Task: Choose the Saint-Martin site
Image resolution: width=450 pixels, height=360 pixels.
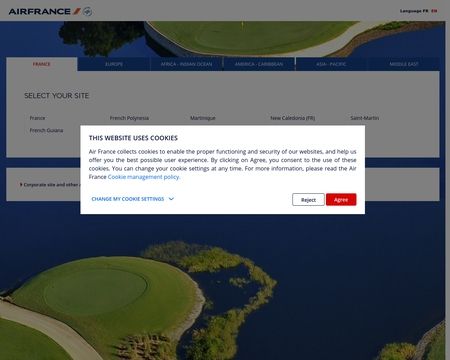Action: [365, 118]
